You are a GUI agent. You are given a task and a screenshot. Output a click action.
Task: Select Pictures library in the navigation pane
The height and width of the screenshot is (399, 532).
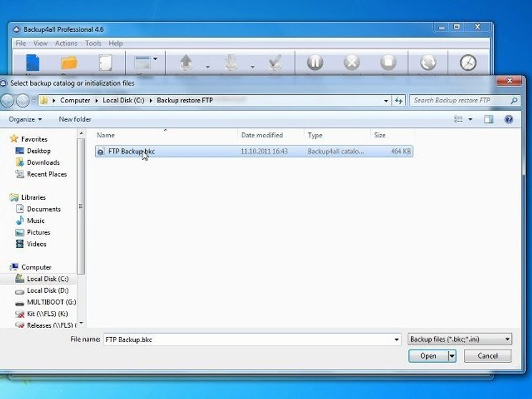point(38,232)
